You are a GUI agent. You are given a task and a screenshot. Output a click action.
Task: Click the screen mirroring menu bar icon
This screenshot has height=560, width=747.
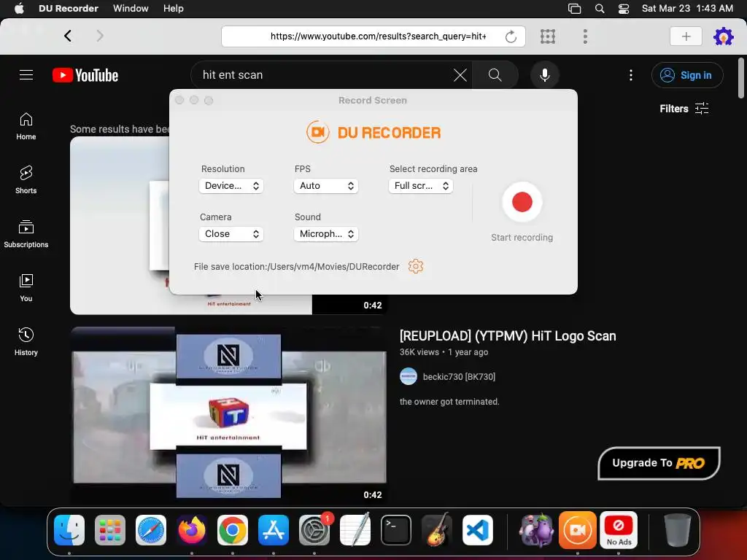575,9
